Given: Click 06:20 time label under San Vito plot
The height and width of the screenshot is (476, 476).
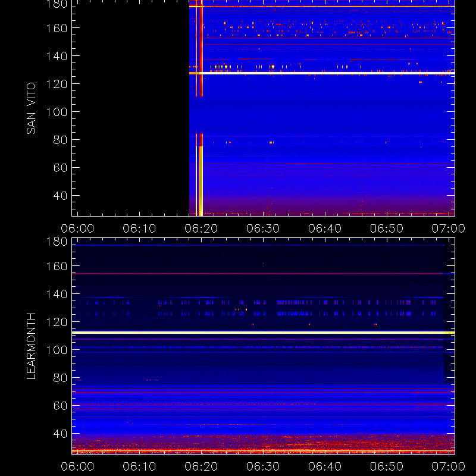Looking at the screenshot, I should (x=201, y=228).
